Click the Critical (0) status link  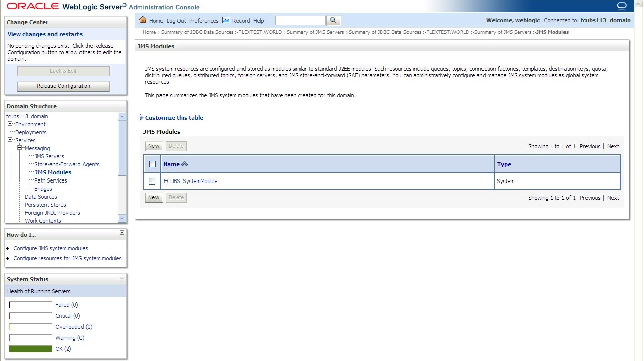tap(67, 316)
